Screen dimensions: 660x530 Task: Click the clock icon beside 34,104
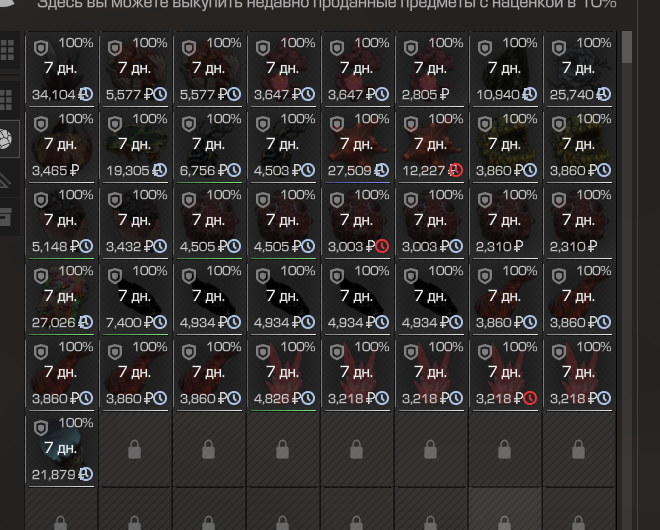point(86,94)
